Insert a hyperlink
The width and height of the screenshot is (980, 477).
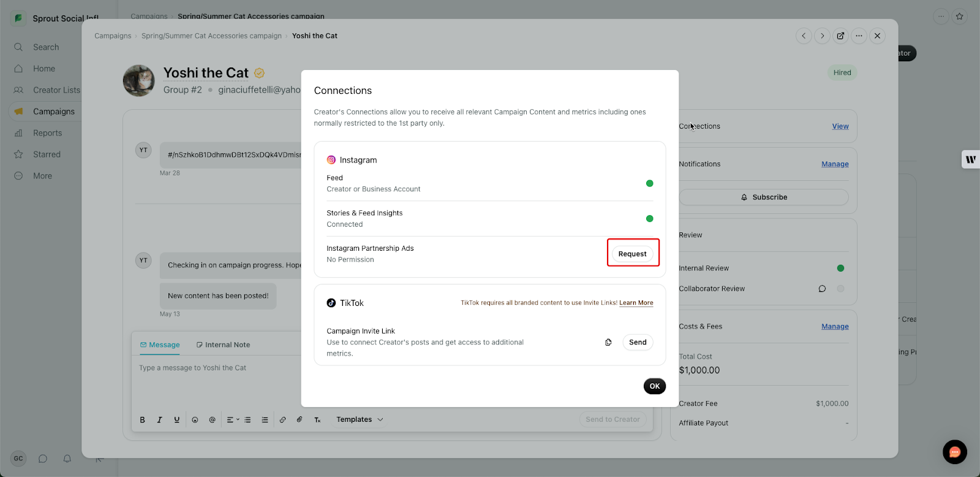(282, 420)
